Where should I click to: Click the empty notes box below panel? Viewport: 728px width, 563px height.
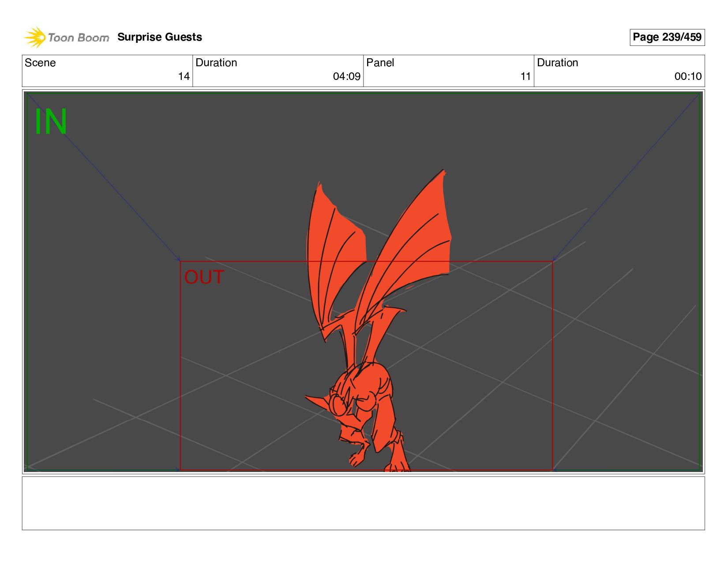tap(363, 503)
